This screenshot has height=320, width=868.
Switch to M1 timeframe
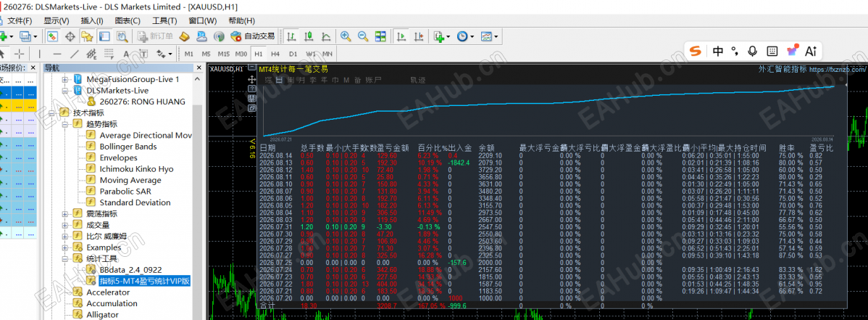[189, 54]
